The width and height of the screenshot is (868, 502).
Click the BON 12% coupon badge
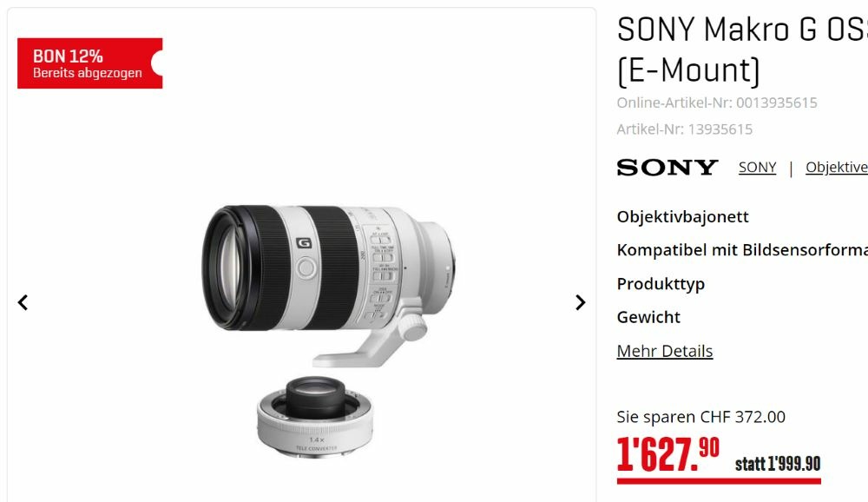(x=89, y=63)
